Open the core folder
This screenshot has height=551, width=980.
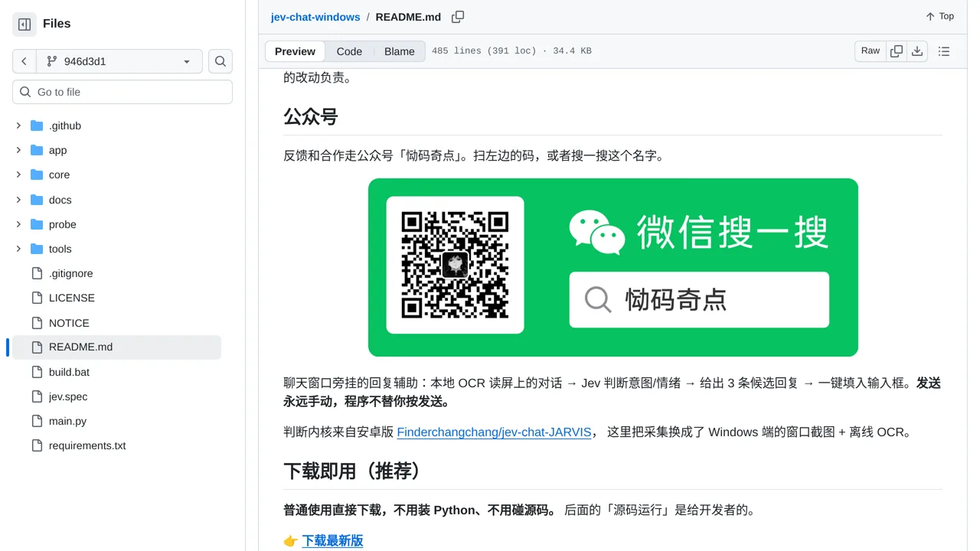click(60, 174)
